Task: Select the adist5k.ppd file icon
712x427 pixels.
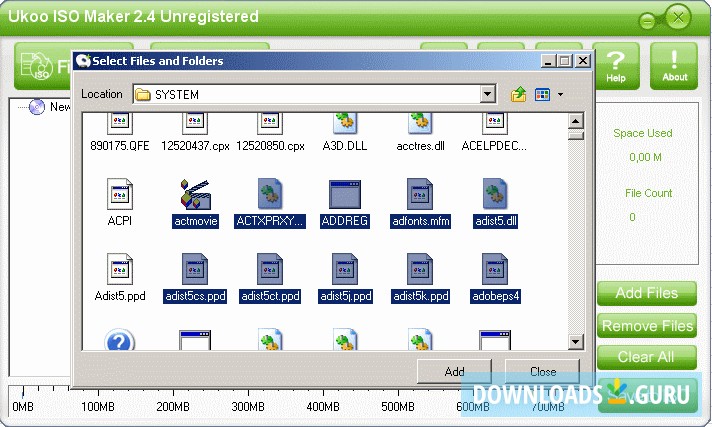Action: click(420, 269)
